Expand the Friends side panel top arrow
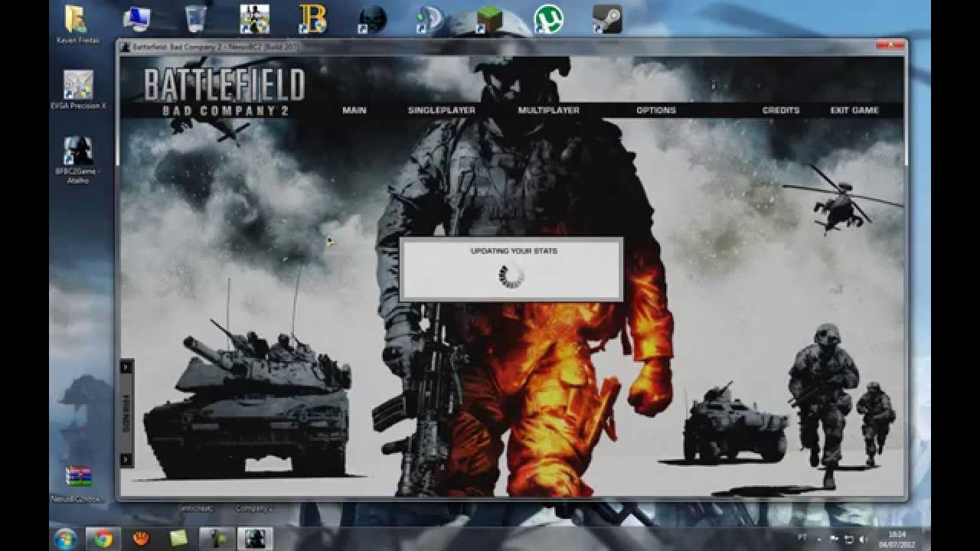 click(126, 367)
